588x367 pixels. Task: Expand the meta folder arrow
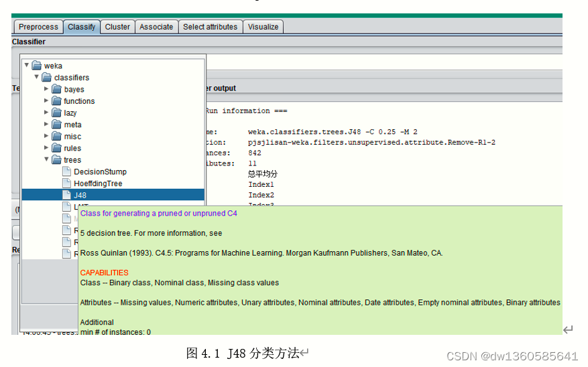[x=46, y=124]
